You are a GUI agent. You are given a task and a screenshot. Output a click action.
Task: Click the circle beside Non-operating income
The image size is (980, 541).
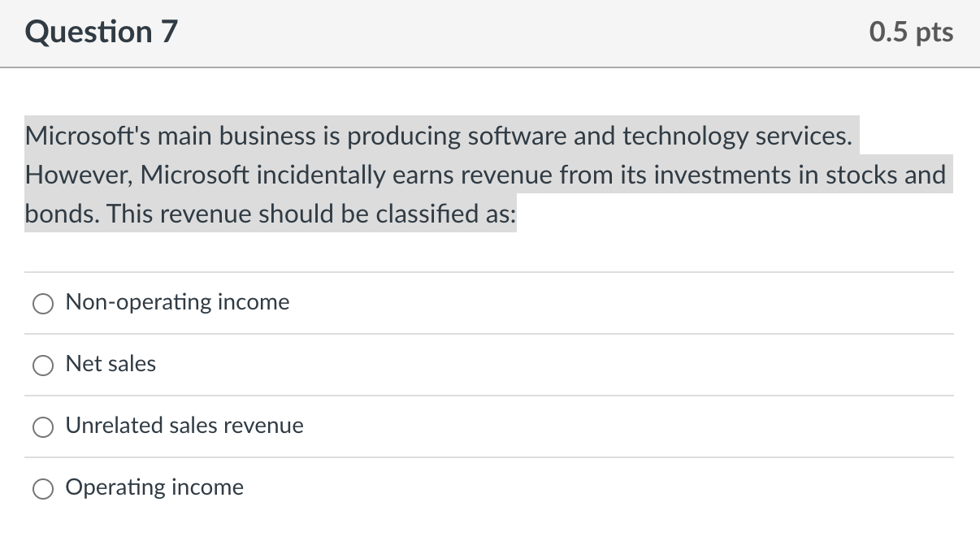[43, 303]
